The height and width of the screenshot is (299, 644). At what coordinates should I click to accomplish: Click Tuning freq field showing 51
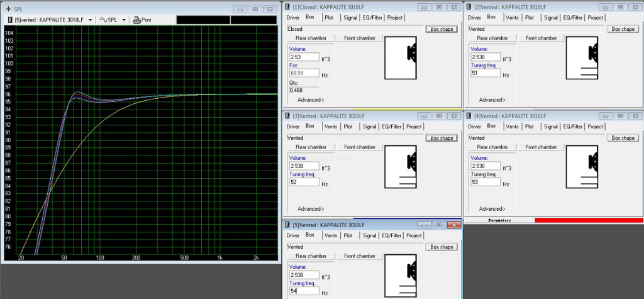coord(486,73)
